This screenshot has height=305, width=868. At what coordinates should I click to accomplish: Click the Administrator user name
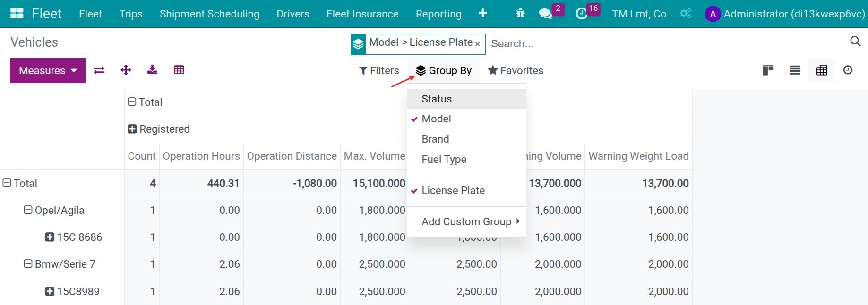794,14
